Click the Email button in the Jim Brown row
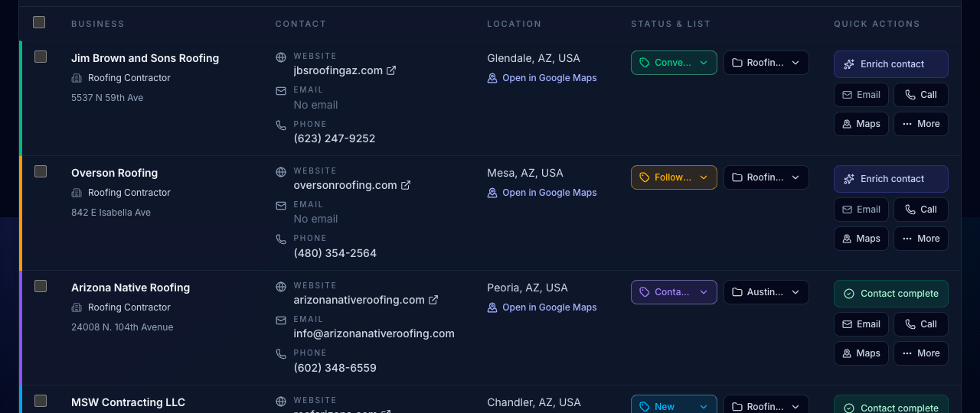Viewport: 980px width, 413px height. 861,95
